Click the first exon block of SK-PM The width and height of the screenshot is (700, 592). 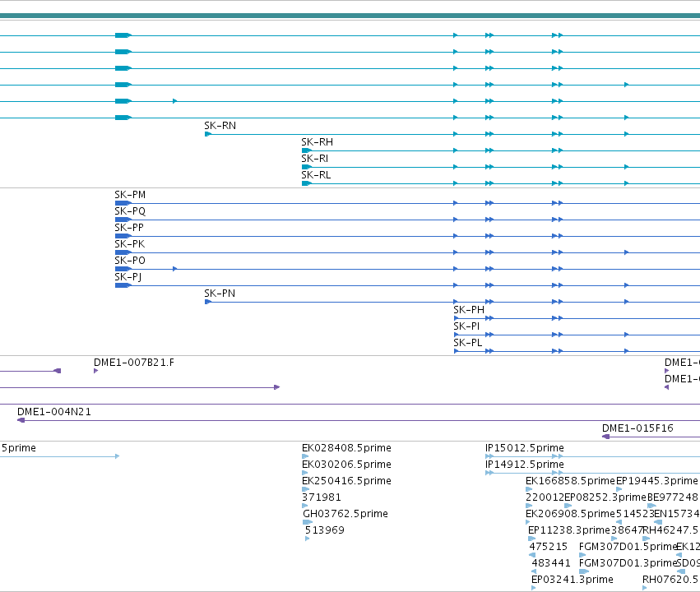pyautogui.click(x=123, y=203)
